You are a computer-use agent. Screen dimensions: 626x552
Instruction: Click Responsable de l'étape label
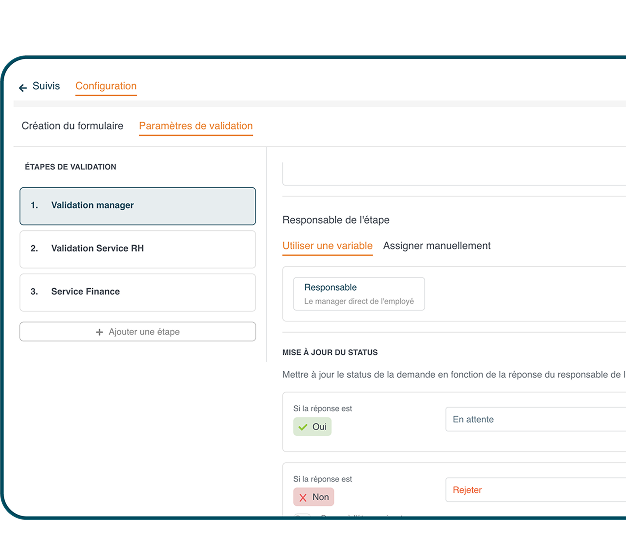pyautogui.click(x=336, y=220)
